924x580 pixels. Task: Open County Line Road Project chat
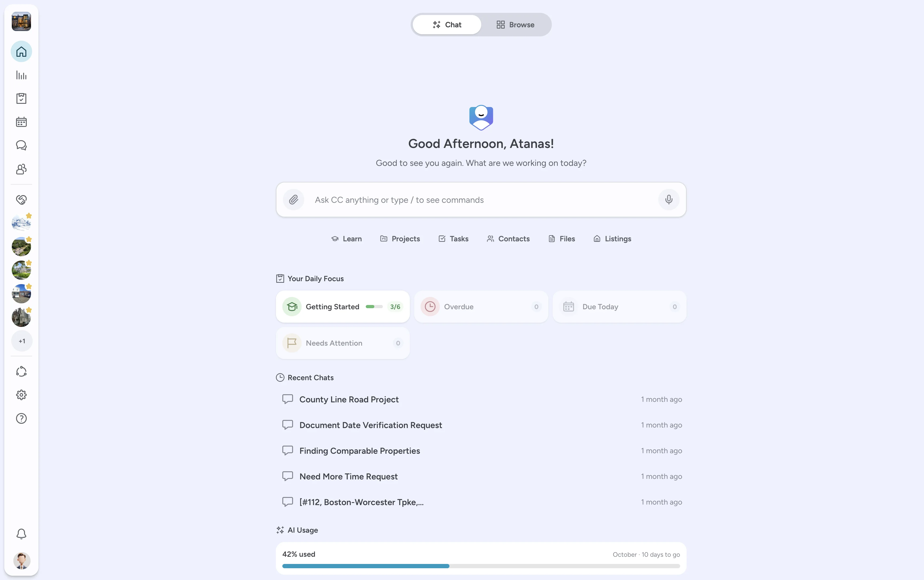pos(481,399)
